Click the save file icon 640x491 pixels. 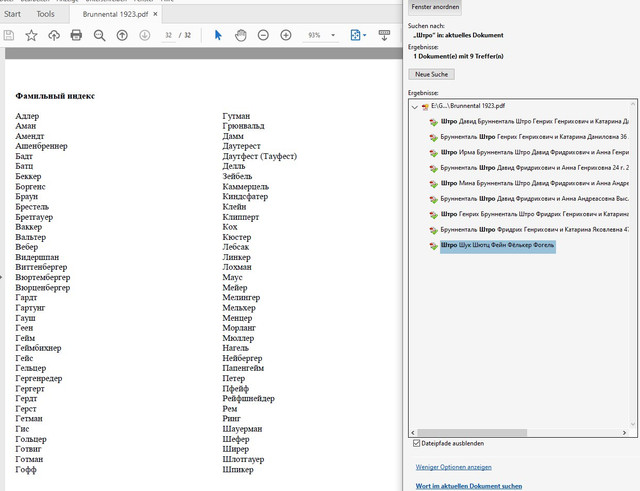[x=9, y=35]
